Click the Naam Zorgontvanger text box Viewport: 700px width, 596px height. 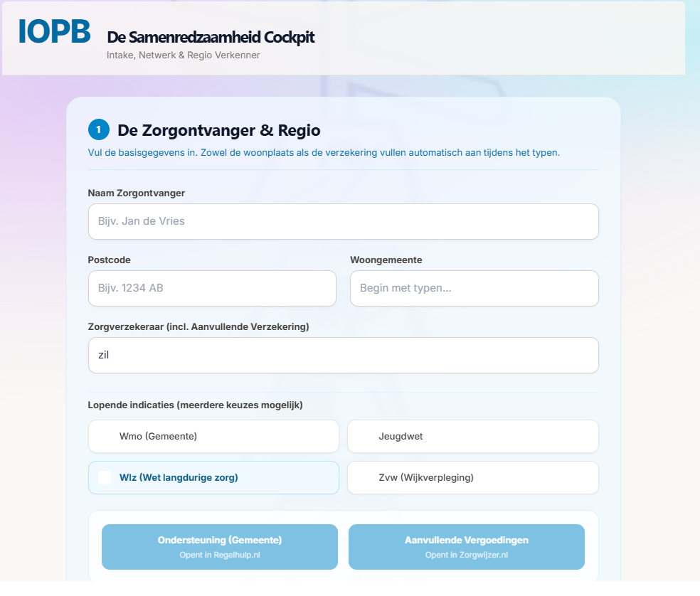tap(344, 221)
